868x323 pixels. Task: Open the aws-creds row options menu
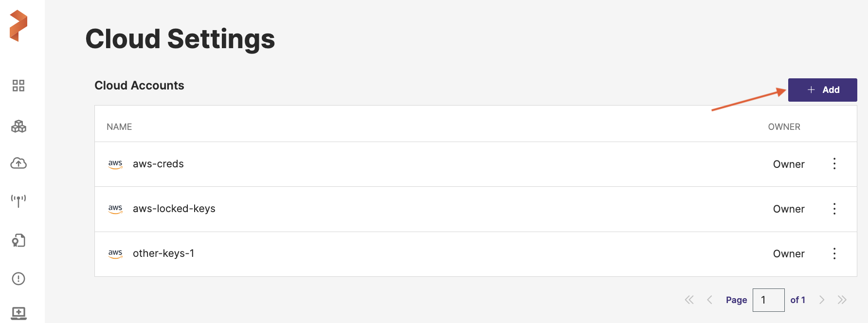(834, 164)
